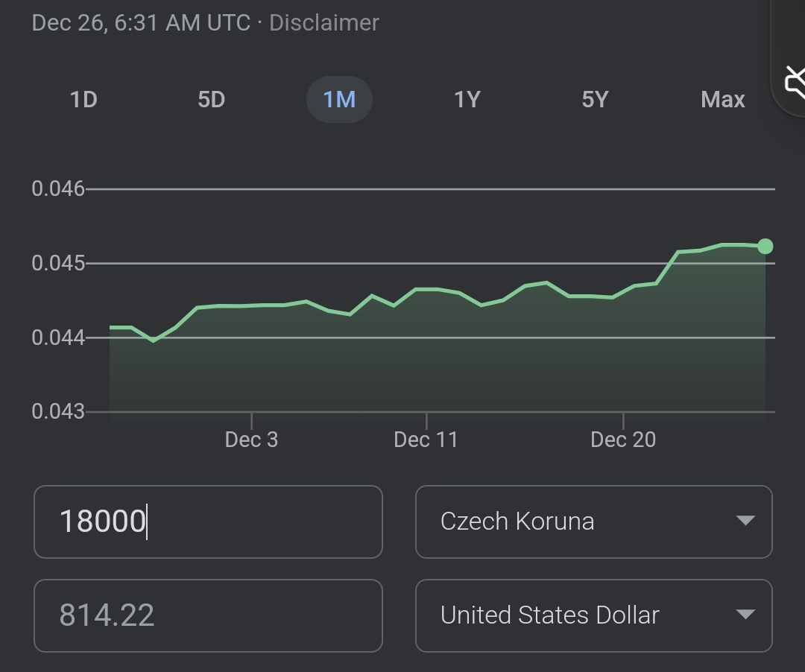Image resolution: width=805 pixels, height=672 pixels.
Task: Show the 1Y chart range
Action: tap(467, 99)
